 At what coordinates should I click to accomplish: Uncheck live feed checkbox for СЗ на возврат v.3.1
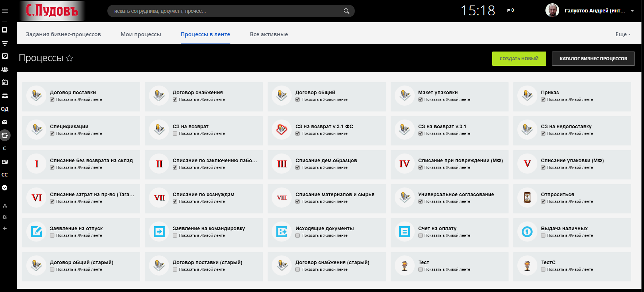coord(421,133)
